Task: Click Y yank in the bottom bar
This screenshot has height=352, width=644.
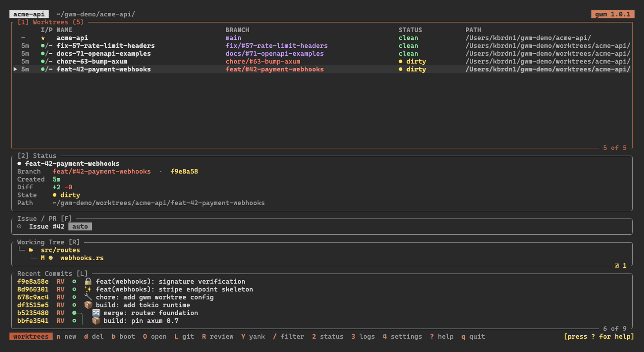Action: coord(253,337)
